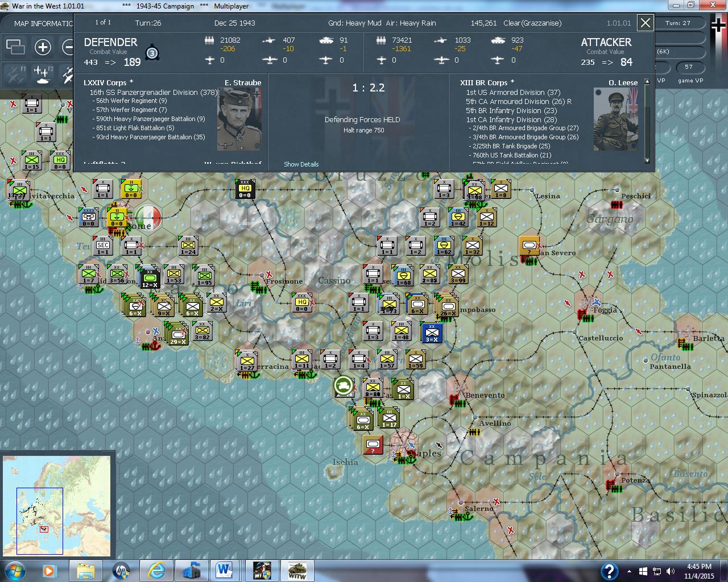Click the Europe minimap
The height and width of the screenshot is (582, 728).
[x=56, y=506]
